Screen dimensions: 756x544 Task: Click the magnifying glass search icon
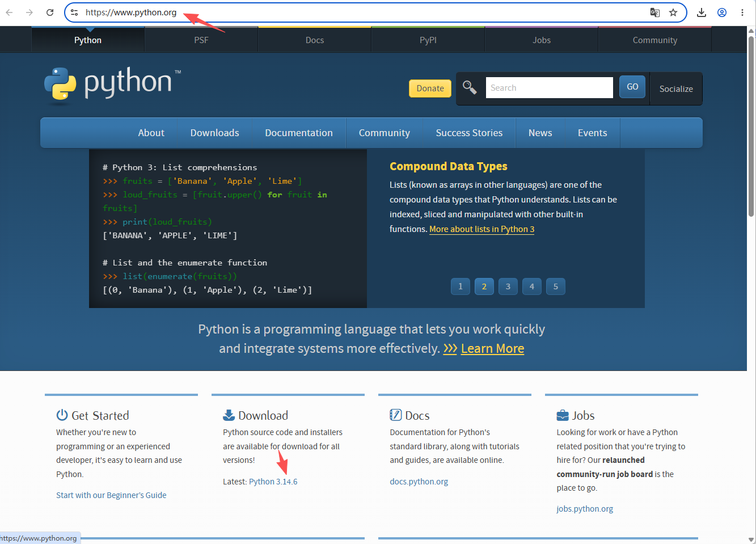(470, 87)
